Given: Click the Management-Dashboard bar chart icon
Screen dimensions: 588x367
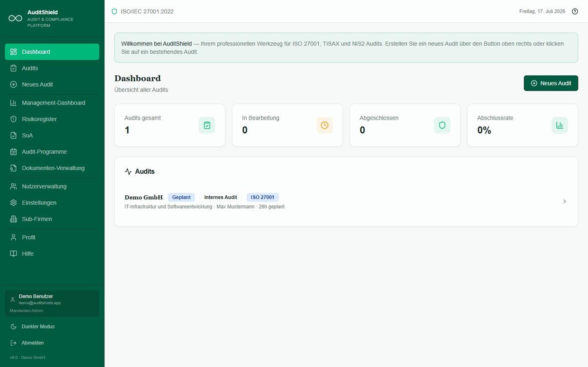Looking at the screenshot, I should click(x=13, y=103).
